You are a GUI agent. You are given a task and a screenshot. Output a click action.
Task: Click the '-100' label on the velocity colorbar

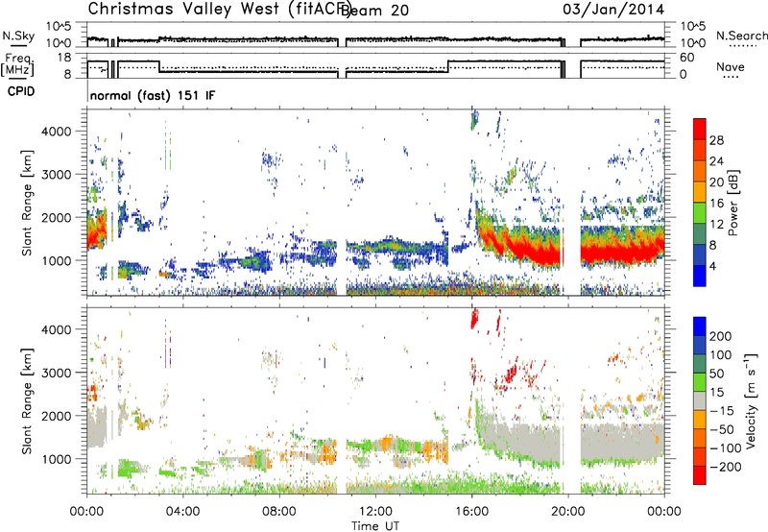[724, 448]
